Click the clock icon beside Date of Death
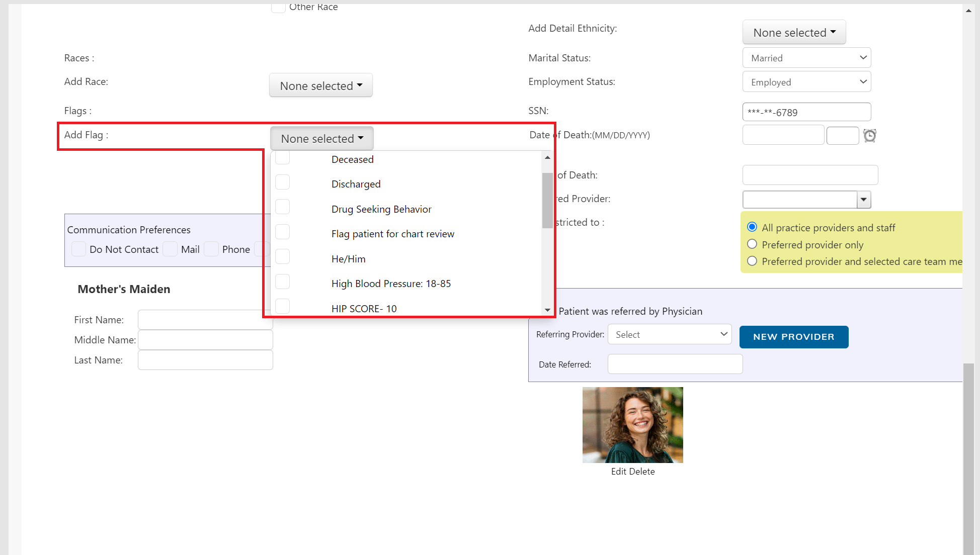Screen dimensions: 980x555 tap(870, 135)
